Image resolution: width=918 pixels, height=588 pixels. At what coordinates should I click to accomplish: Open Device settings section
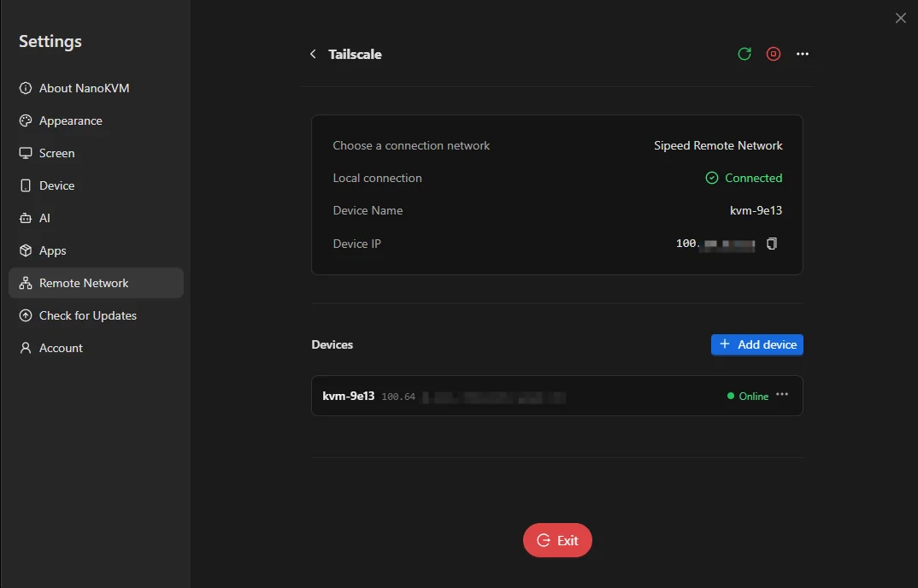[x=96, y=185]
